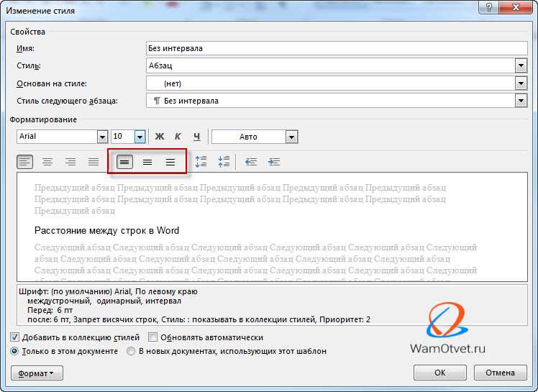Open the Arial font name dropdown
Viewport: 538px width, 392px height.
[102, 137]
